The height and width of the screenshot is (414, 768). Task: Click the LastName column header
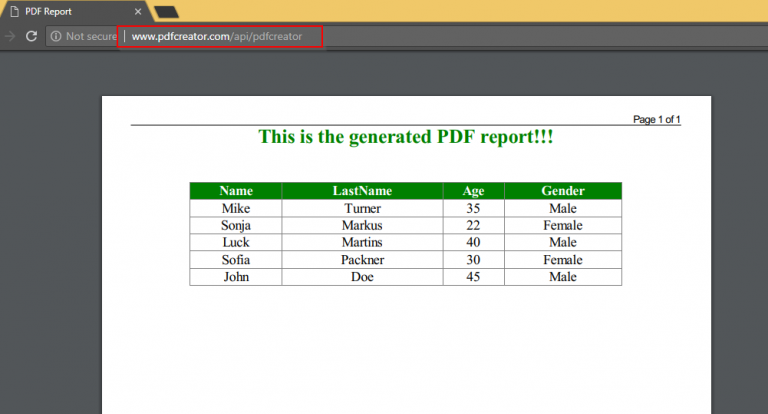pyautogui.click(x=362, y=191)
